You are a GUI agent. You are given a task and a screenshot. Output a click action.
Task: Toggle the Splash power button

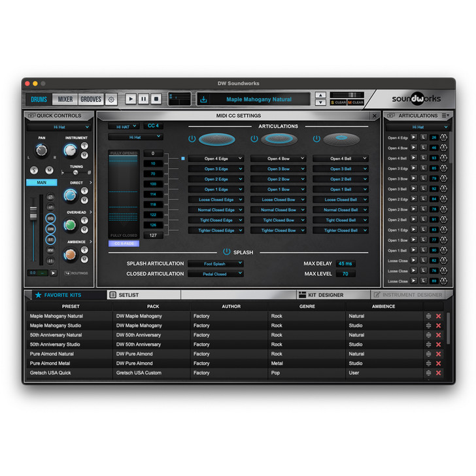coord(227,252)
